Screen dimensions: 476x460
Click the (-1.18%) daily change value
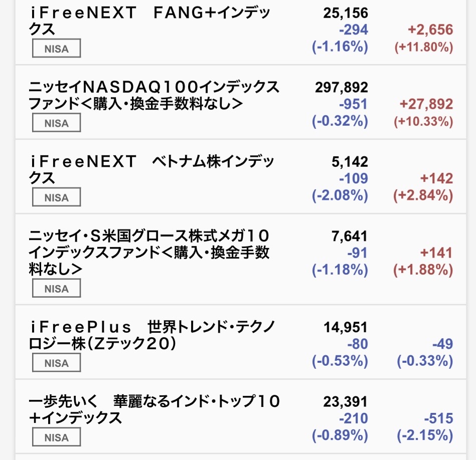point(340,270)
